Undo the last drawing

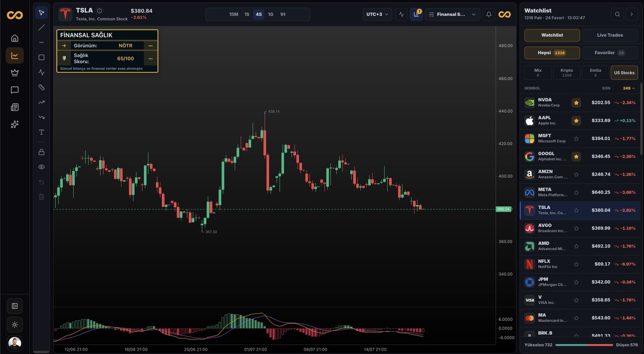[x=41, y=182]
